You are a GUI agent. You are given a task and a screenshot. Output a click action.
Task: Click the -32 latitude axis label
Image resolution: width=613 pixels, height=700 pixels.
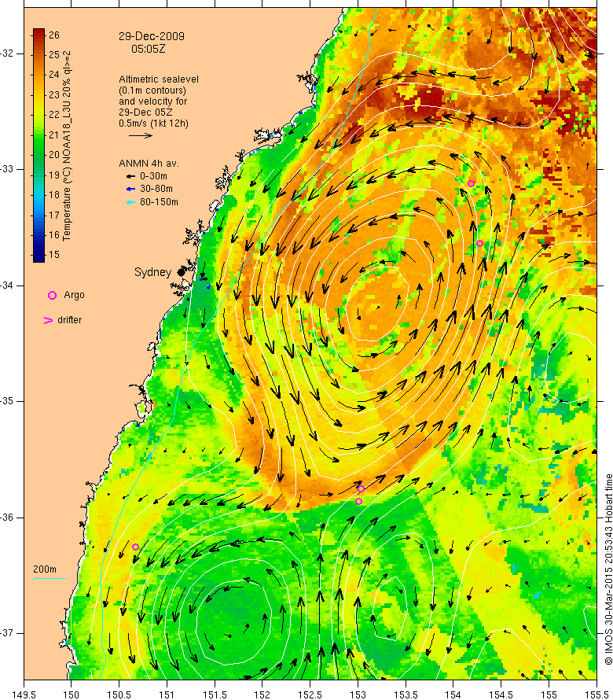(x=7, y=53)
